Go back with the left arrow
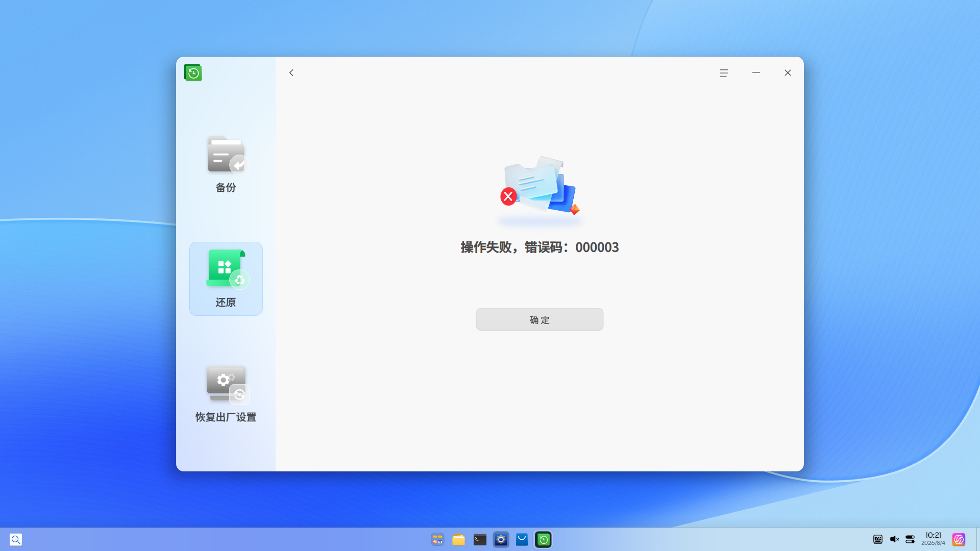The width and height of the screenshot is (980, 551). coord(291,73)
